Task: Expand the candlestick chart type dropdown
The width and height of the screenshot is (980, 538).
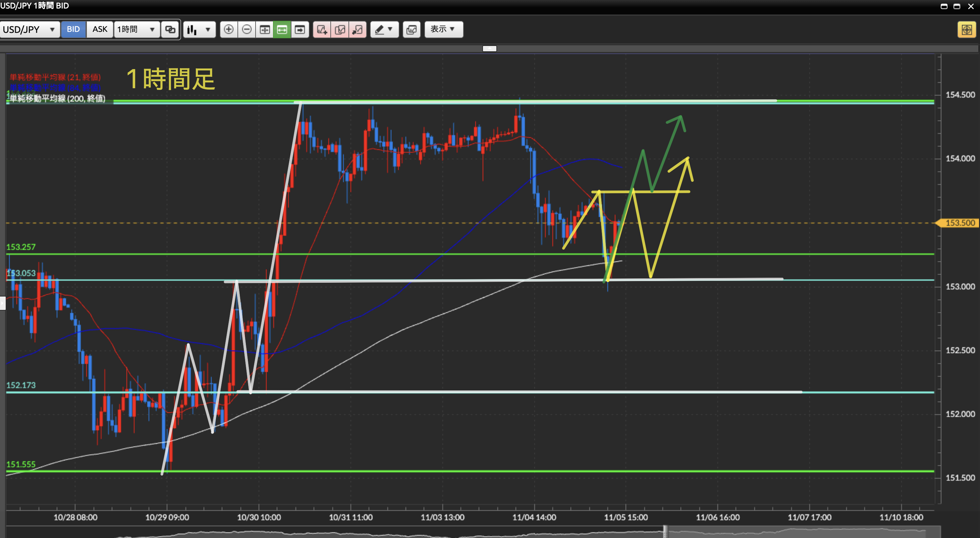Action: click(199, 29)
